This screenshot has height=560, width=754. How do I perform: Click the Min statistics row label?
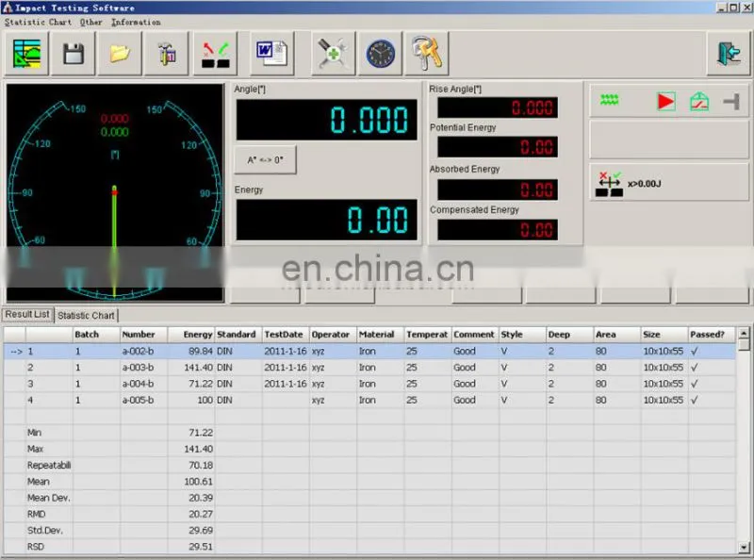point(34,433)
